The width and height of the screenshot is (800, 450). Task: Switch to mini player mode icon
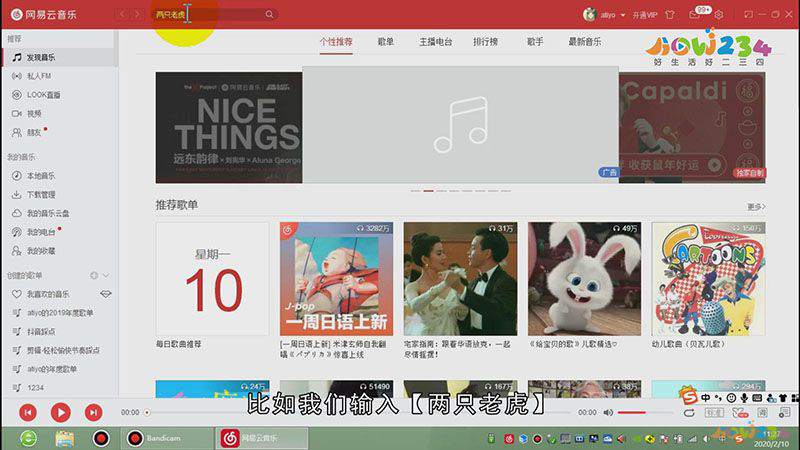click(748, 15)
